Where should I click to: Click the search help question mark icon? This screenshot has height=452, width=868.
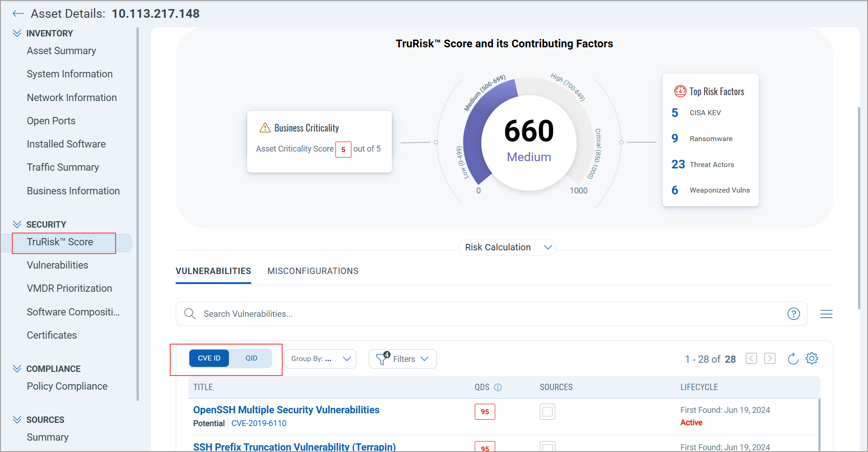coord(793,314)
